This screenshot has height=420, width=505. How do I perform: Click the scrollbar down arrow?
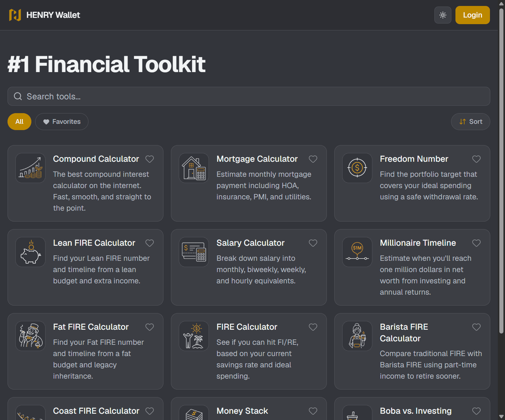coord(501,417)
